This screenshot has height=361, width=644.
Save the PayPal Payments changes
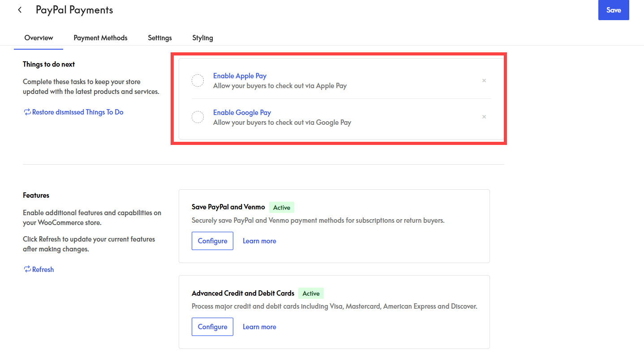[614, 10]
